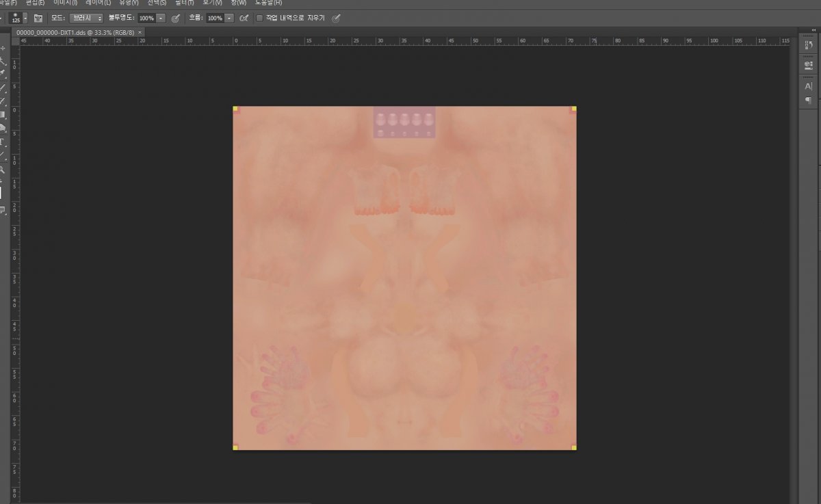
Task: Toggle pressure-for-opacity icon next to 불투명도
Action: pyautogui.click(x=176, y=18)
